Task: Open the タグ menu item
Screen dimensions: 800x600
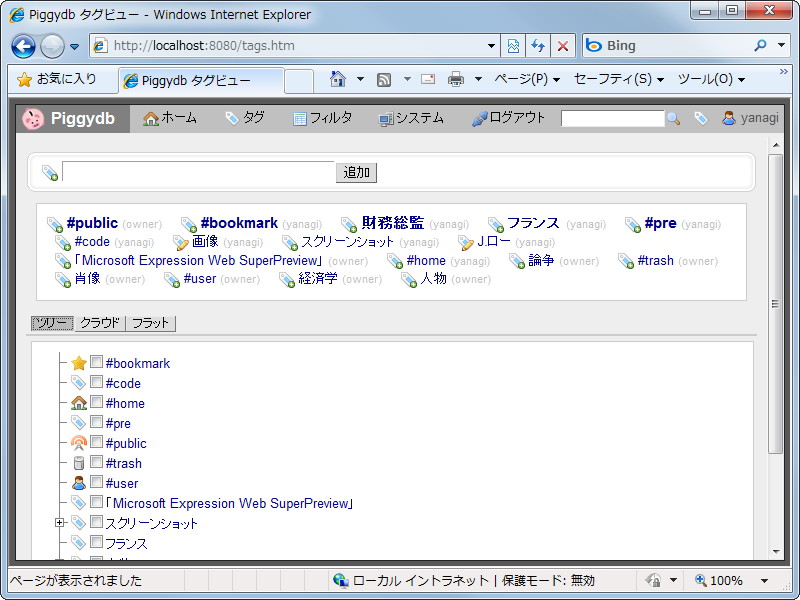Action: (x=245, y=118)
